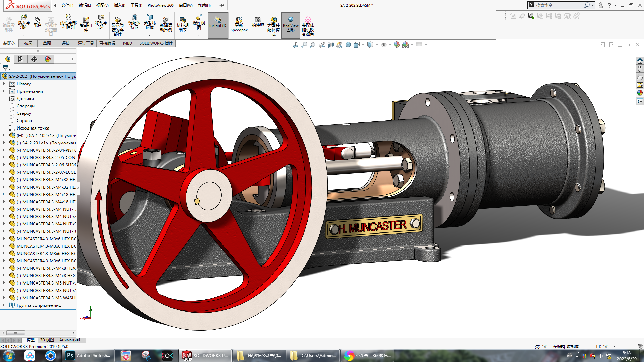Image resolution: width=644 pixels, height=362 pixels.
Task: Expand the Примечания tree node
Action: (x=4, y=91)
